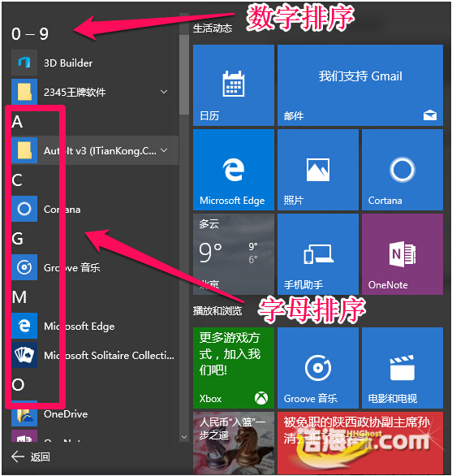
Task: Open the red news tile 被免职的陕西政协副主席
Action: [x=360, y=443]
